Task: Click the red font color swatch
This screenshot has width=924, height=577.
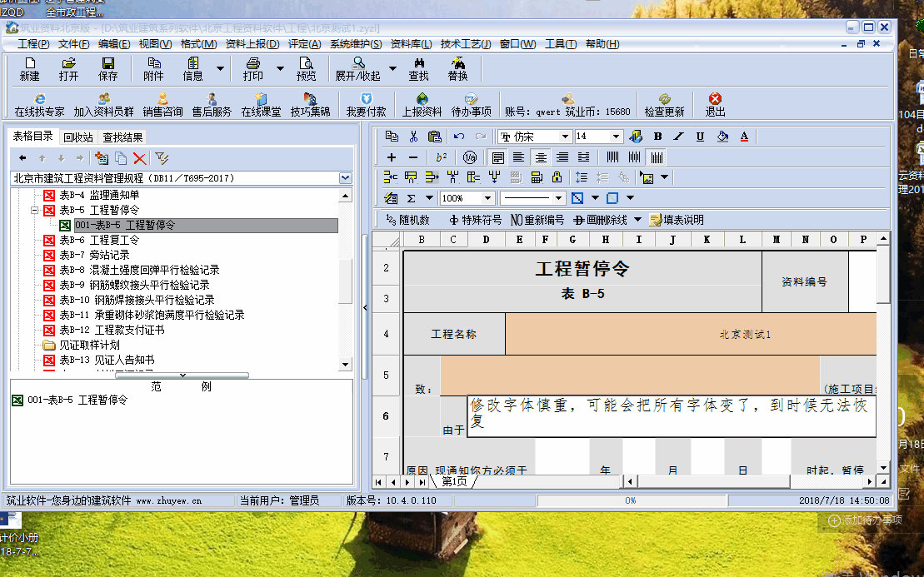Action: click(744, 137)
